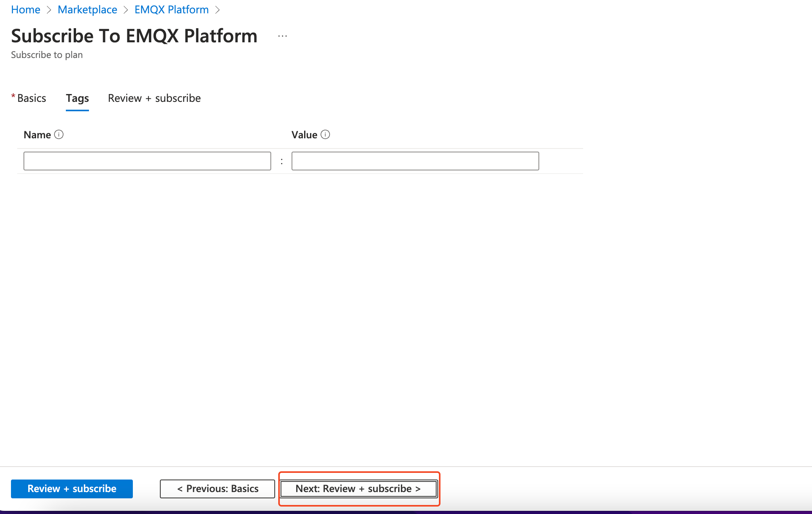
Task: Open the Review + subscribe tab
Action: tap(154, 98)
